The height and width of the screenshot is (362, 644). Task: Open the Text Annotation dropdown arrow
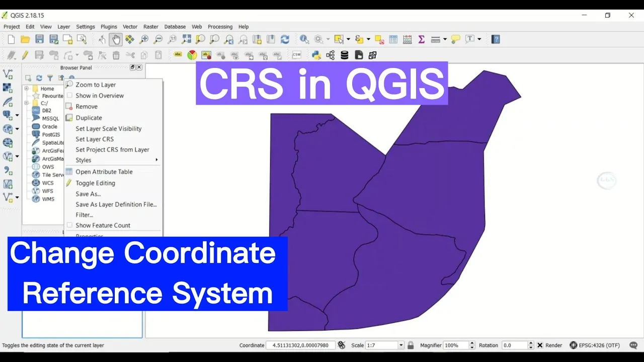pyautogui.click(x=479, y=39)
